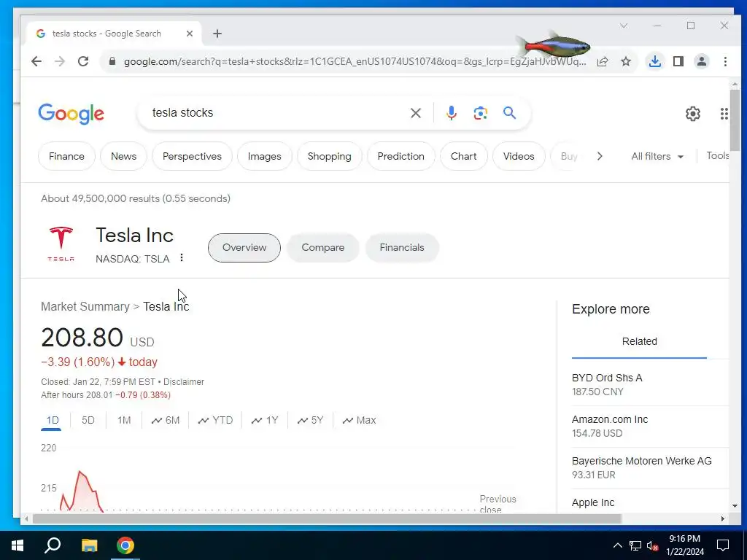Select the Max chart range

click(359, 421)
